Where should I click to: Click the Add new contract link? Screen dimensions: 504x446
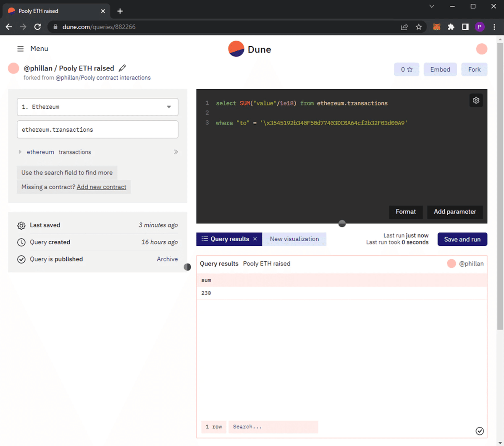point(102,187)
